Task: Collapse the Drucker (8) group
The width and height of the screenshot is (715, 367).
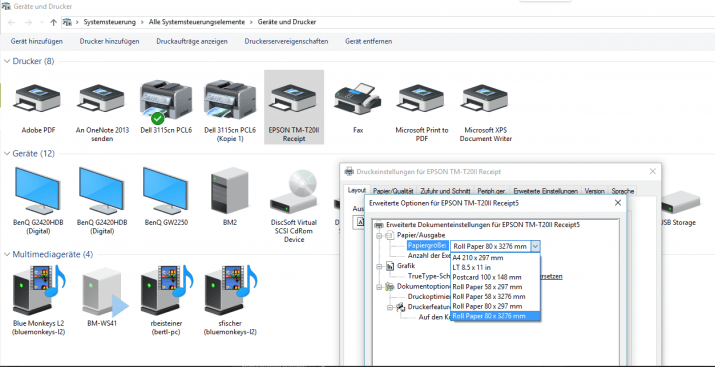Action: click(x=7, y=61)
